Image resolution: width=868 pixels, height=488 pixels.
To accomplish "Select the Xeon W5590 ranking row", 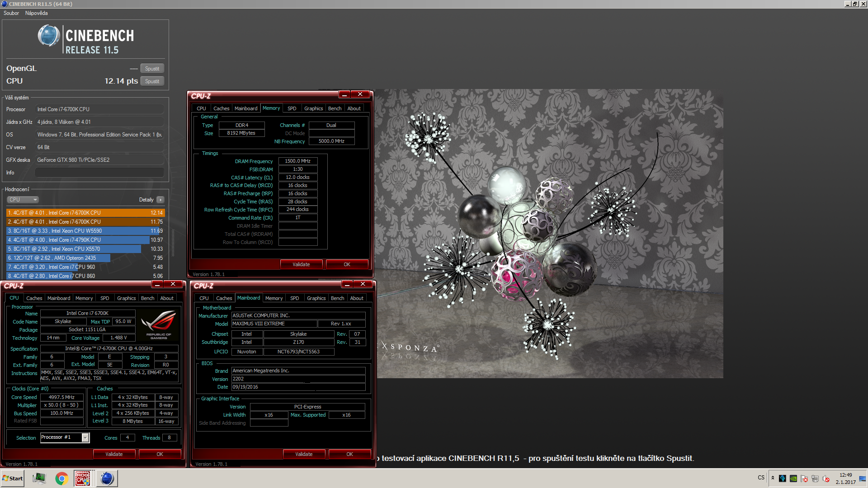I will [85, 231].
